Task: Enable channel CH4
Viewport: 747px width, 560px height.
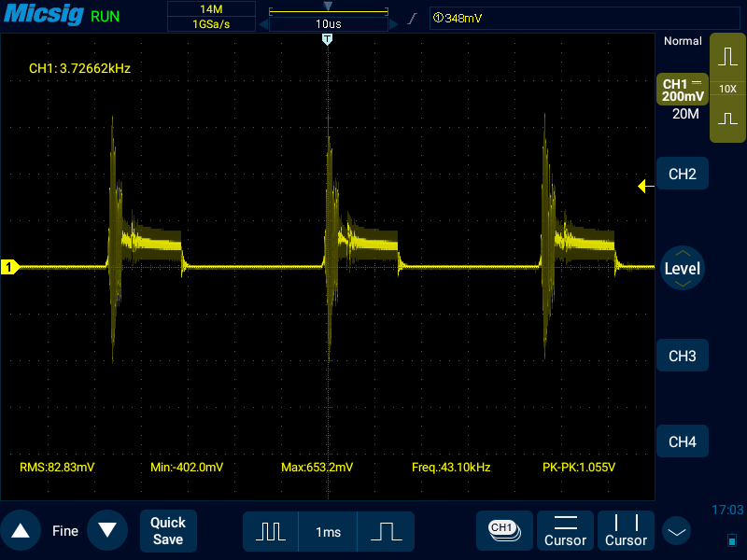Action: pyautogui.click(x=682, y=441)
